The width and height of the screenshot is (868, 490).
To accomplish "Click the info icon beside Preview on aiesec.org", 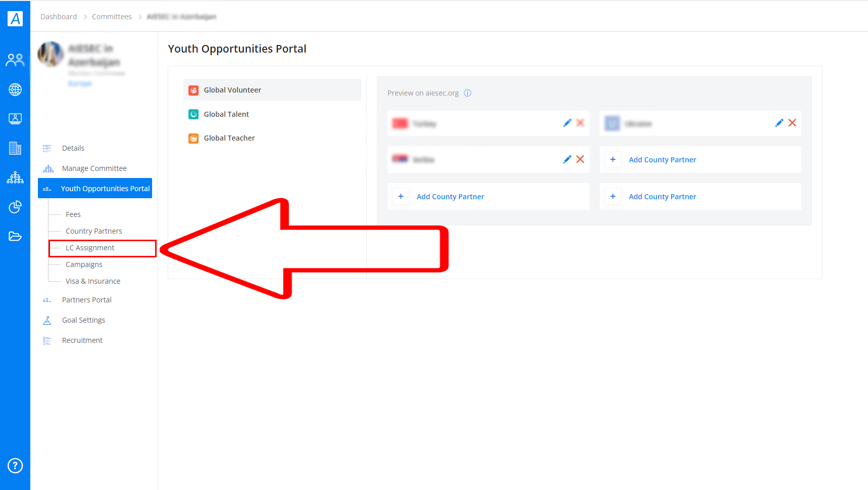I will tap(467, 93).
